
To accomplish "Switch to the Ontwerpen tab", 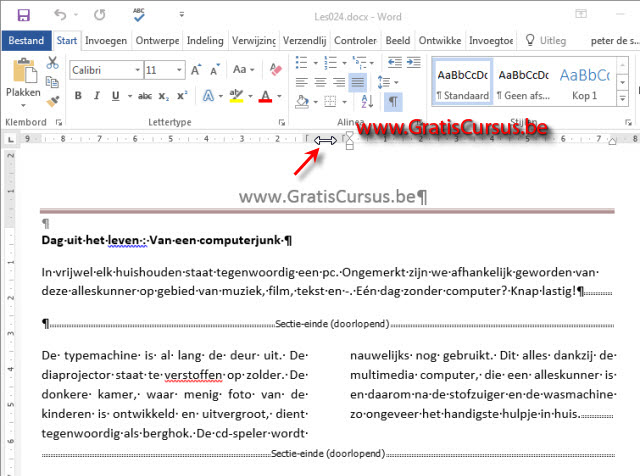I will [x=157, y=40].
